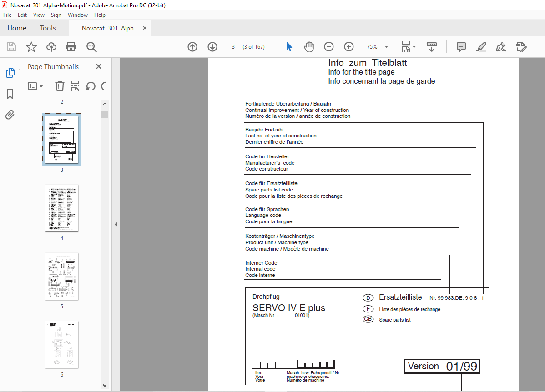Screen dimensions: 545x392
Task: Open the View menu
Action: [39, 15]
